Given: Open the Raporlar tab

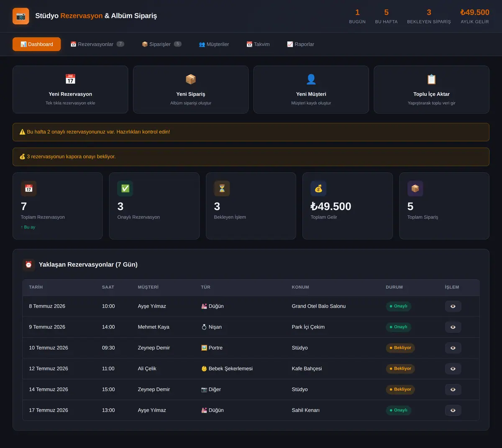Looking at the screenshot, I should tap(300, 44).
